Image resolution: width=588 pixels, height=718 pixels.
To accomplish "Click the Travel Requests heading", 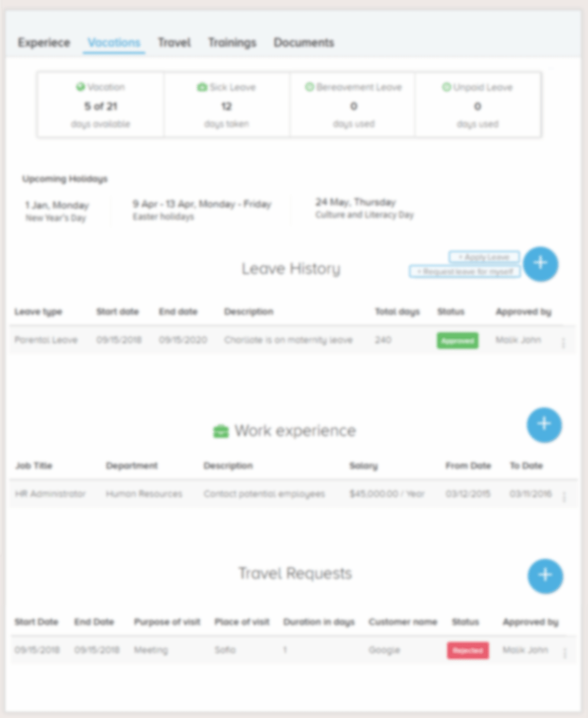I will (295, 573).
